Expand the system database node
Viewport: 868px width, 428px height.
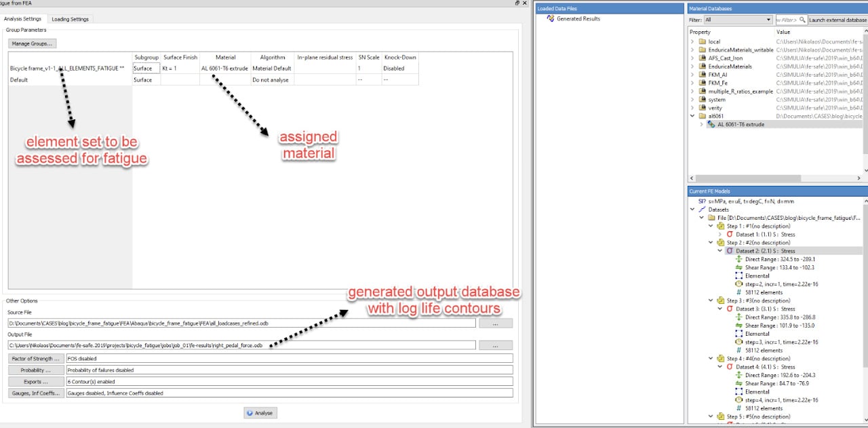(692, 100)
